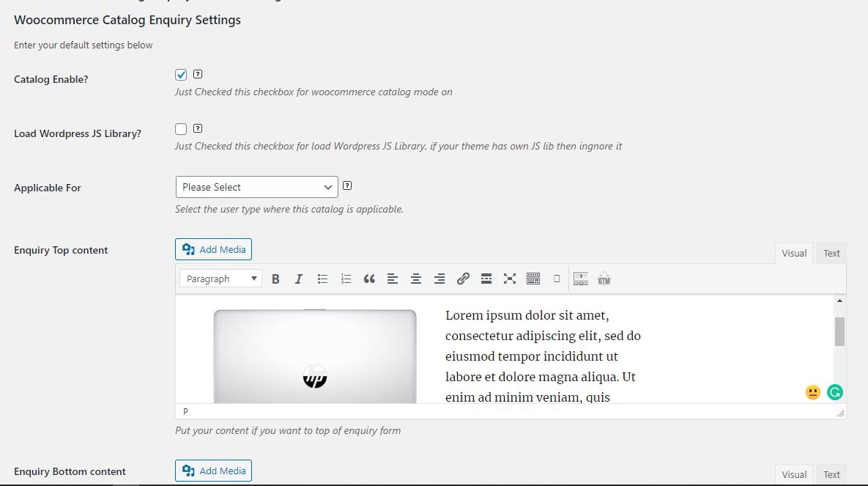Insert a bulleted list in the editor
Viewport: 868px width, 486px height.
pos(322,279)
